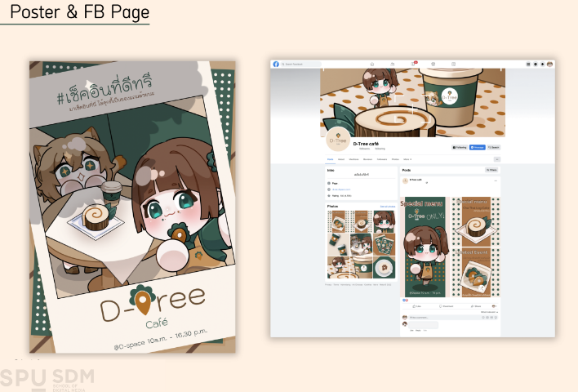This screenshot has height=392, width=578.
Task: Open the notifications bell icon
Action: point(542,64)
